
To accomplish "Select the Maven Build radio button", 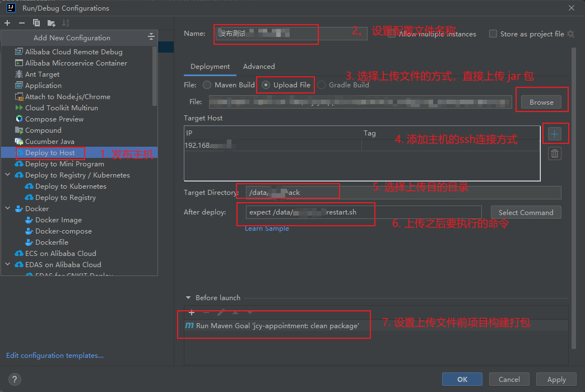I will (x=207, y=85).
